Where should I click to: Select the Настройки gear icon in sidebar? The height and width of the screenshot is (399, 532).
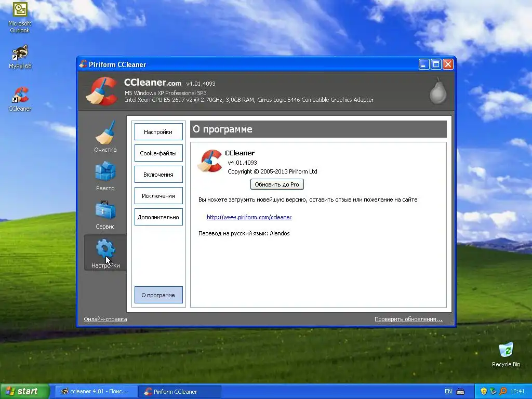pos(105,253)
